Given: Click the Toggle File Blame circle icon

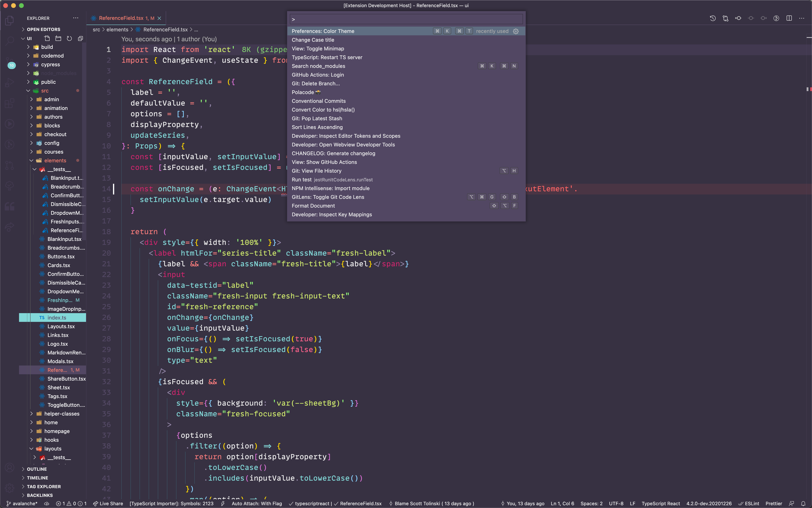Looking at the screenshot, I should click(x=751, y=18).
